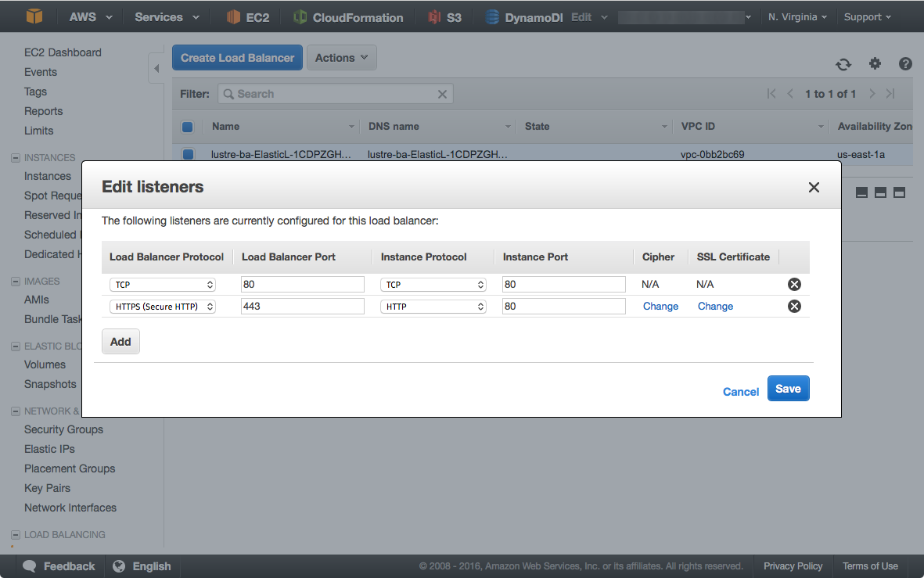Expand the Actions dropdown button
This screenshot has width=924, height=578.
(342, 58)
